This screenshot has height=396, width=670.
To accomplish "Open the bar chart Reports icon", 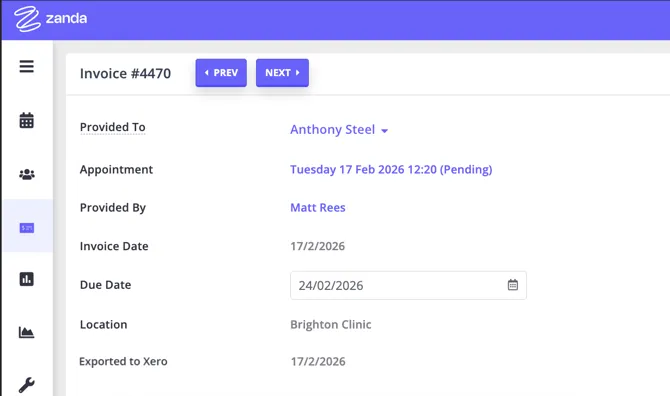I will coord(26,279).
